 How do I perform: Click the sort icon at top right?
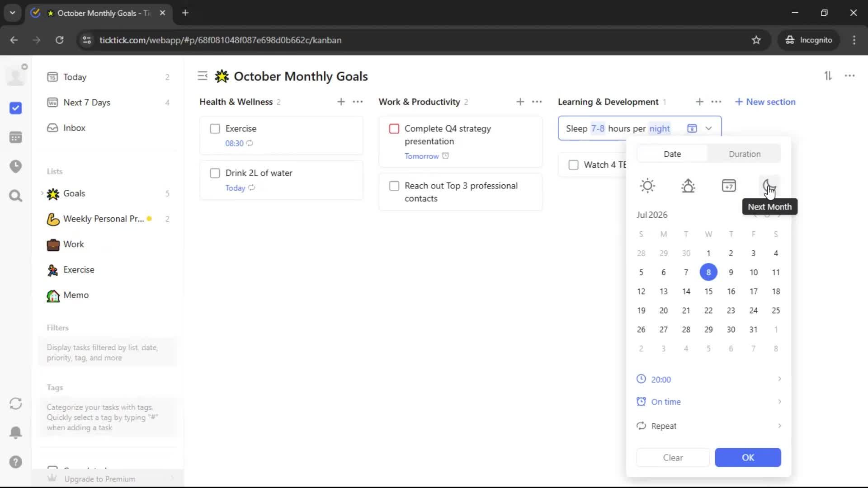click(x=828, y=76)
